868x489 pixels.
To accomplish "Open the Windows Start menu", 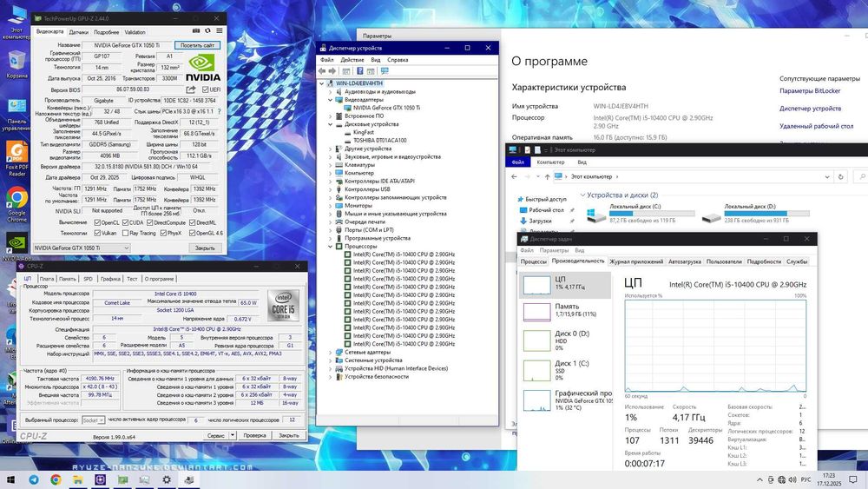I will pyautogui.click(x=10, y=479).
